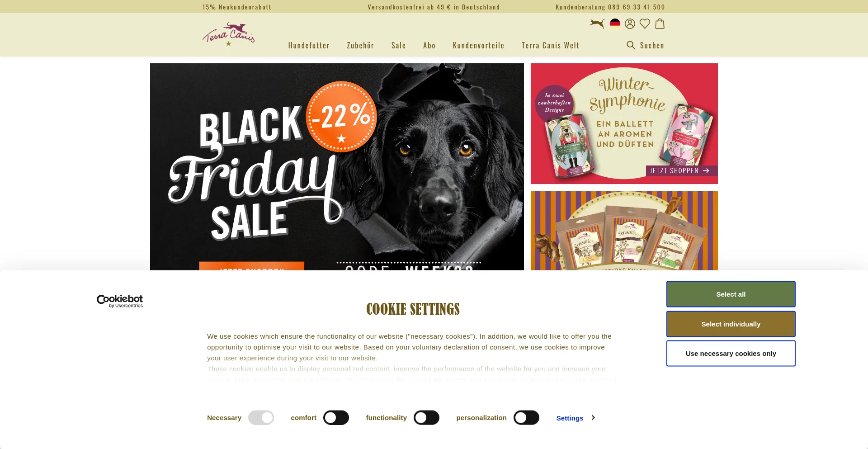Toggle the Necessary cookies switch
Viewport: 868px width, 449px height.
coord(261,417)
